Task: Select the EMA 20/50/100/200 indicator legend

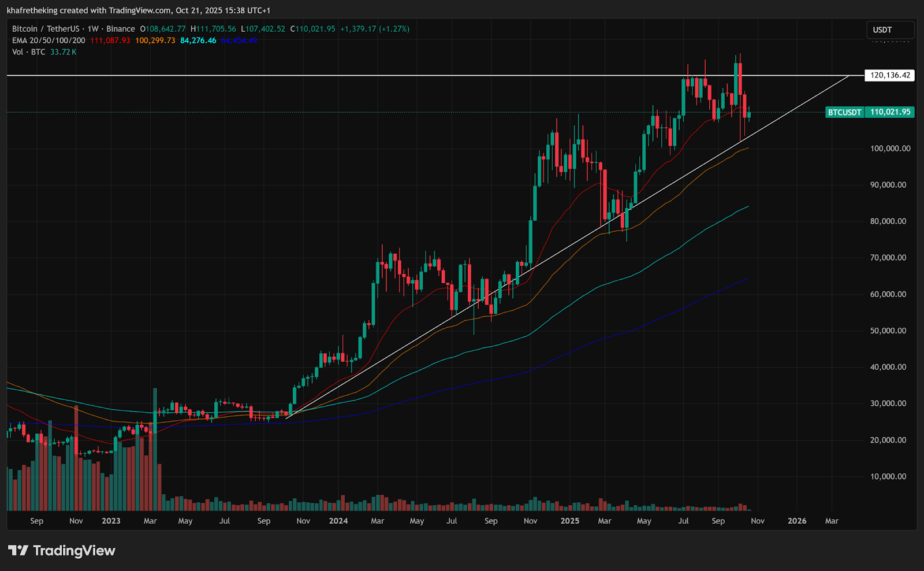Action: (x=49, y=40)
